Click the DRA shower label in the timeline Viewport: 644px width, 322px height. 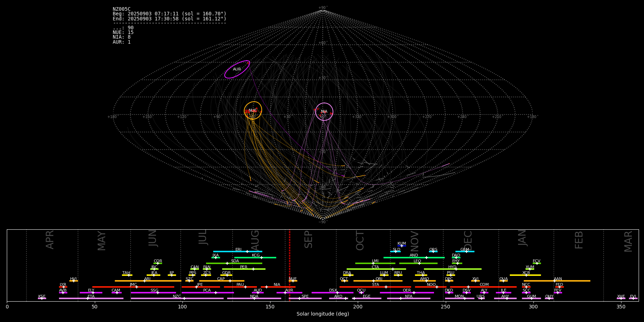347,273
